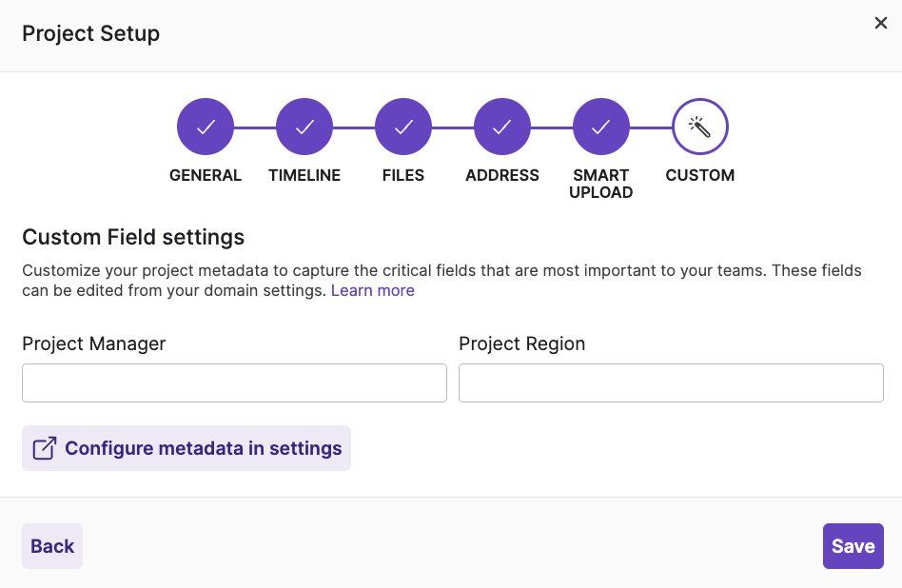The width and height of the screenshot is (902, 588).
Task: Click the completed Smart Upload stepper circle
Action: point(601,126)
